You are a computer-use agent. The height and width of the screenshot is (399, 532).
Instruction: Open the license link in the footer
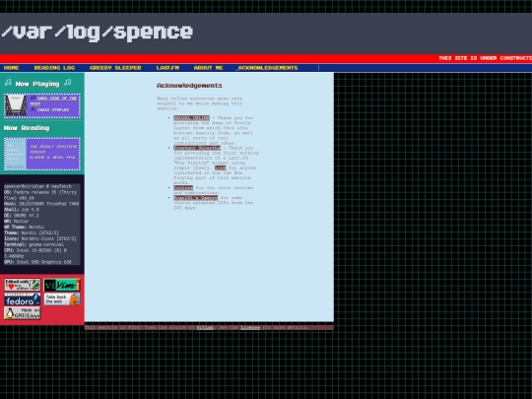[x=250, y=327]
